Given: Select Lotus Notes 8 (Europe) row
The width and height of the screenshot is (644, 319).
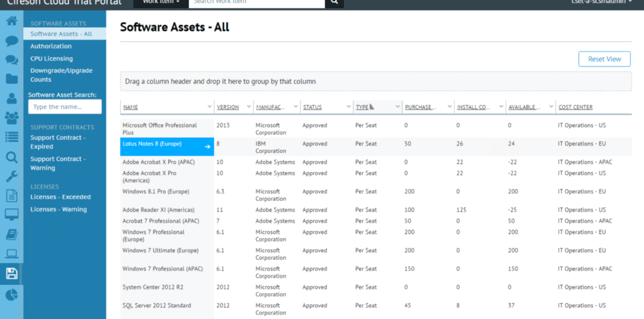Looking at the screenshot, I should (376, 147).
